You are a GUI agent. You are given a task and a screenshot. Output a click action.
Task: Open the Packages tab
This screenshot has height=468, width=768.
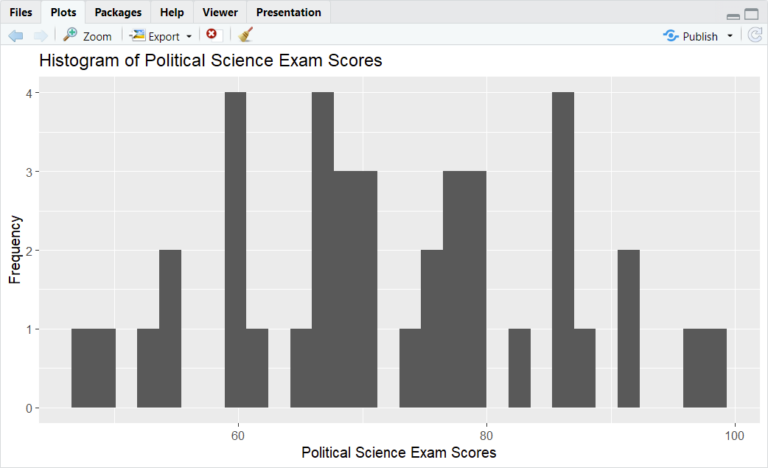coord(118,12)
